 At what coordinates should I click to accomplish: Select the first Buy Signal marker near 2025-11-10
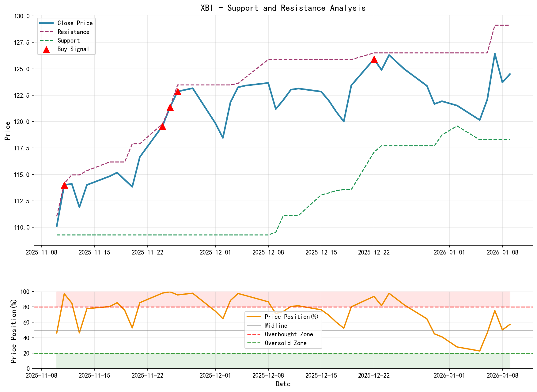click(x=64, y=185)
